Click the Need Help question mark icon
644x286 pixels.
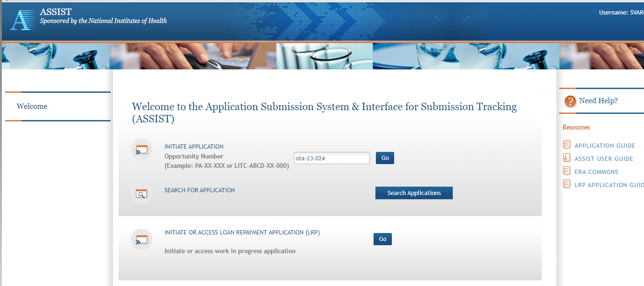(570, 101)
